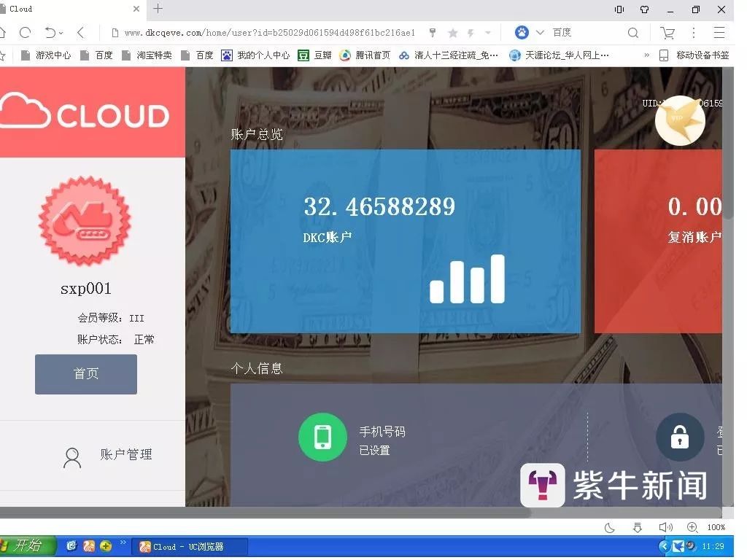Toggle night mode moon icon in the status bar

click(610, 527)
